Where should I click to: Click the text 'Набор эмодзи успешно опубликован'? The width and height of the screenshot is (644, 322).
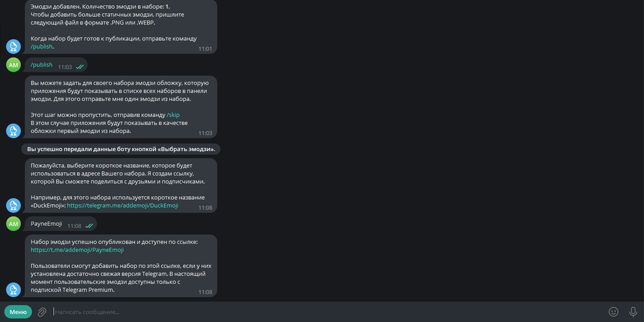coord(83,242)
